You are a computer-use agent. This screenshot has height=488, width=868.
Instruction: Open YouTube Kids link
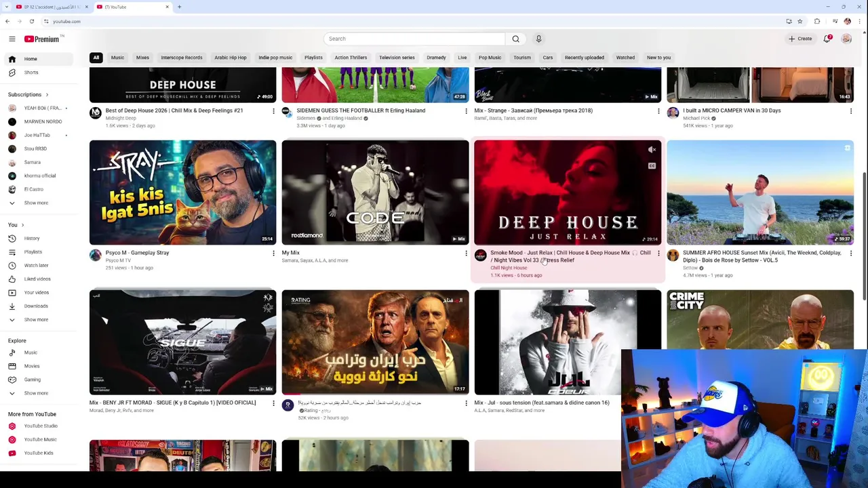coord(39,453)
